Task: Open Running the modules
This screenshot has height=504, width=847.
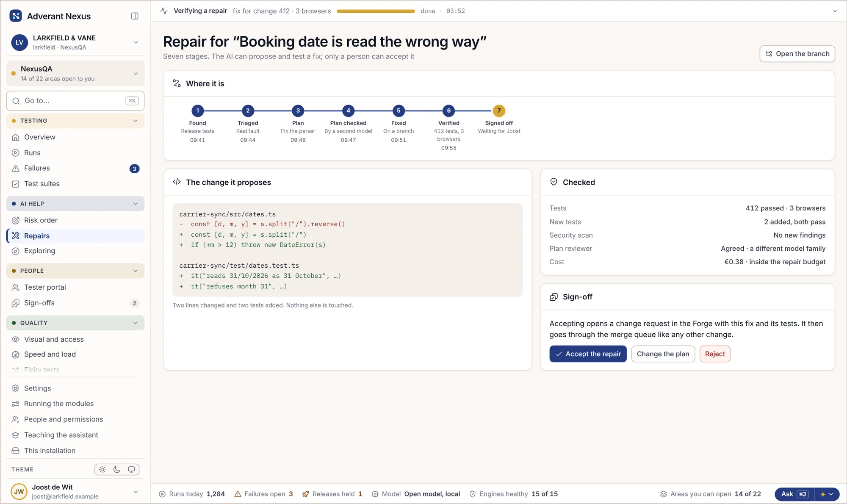Action: coord(75,404)
